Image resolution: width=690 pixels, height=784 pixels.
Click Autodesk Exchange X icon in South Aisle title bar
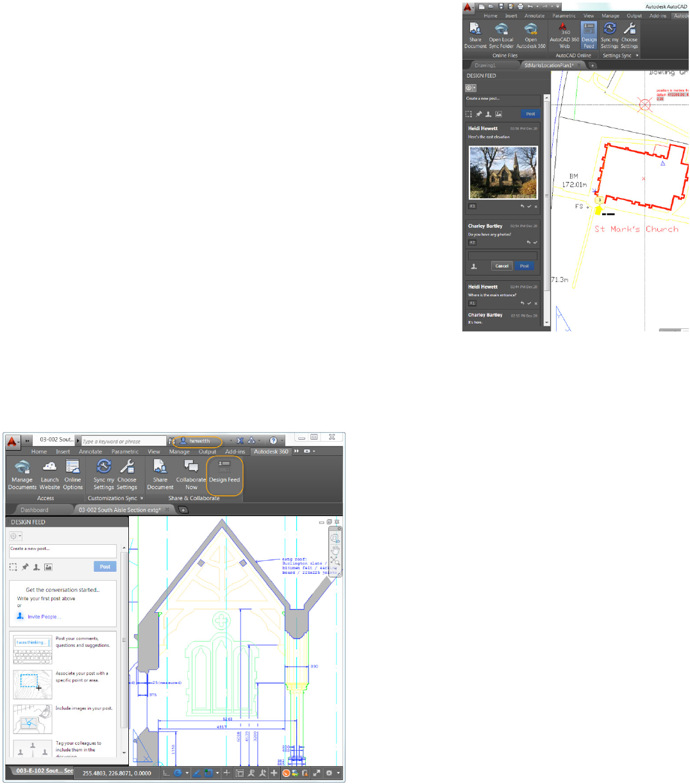[x=240, y=441]
